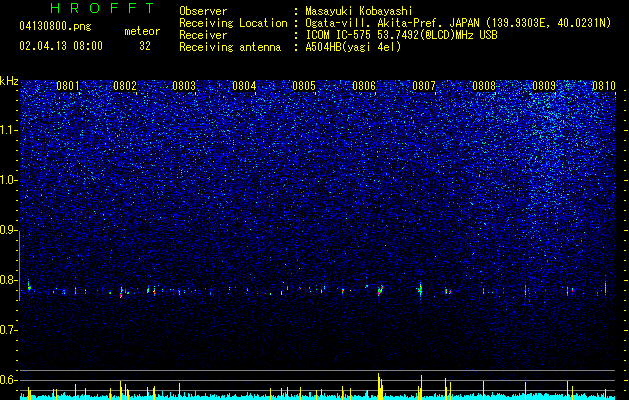Click the HROFFT title text
The height and width of the screenshot is (400, 629).
point(103,8)
